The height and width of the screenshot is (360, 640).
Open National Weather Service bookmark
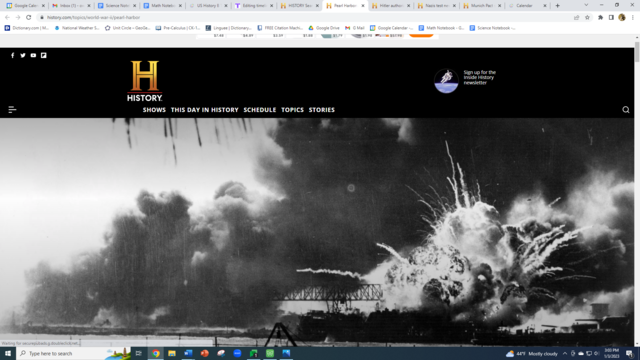(77, 28)
